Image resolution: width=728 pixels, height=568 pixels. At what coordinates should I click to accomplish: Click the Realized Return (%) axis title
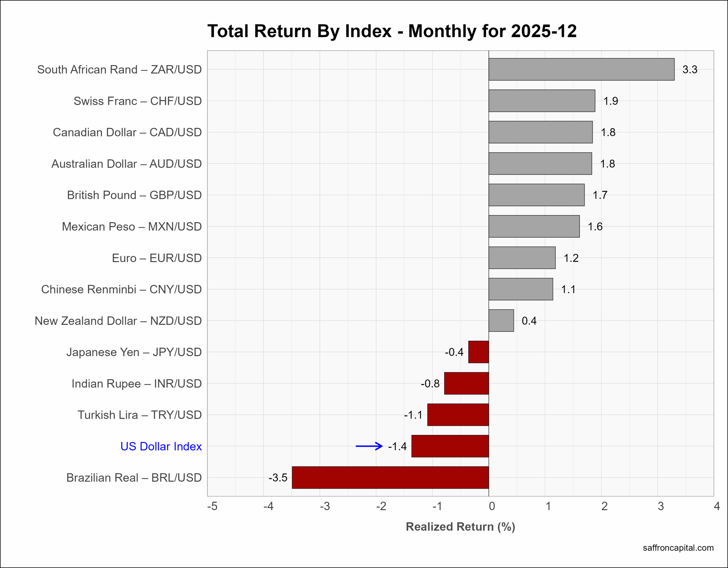tap(460, 527)
